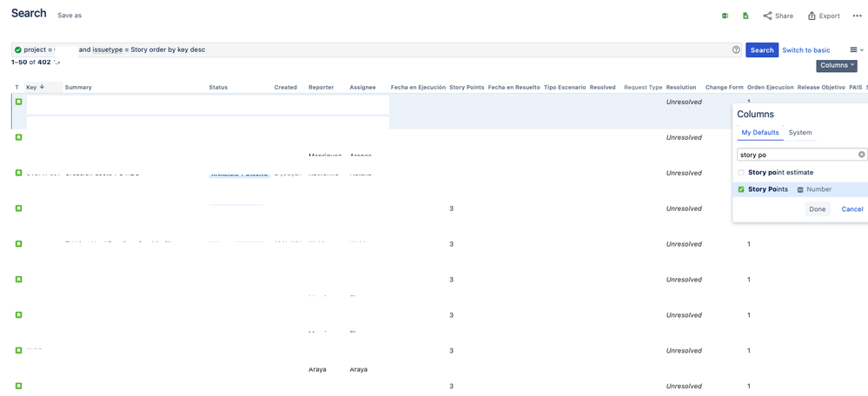Click the Number field type icon
The height and width of the screenshot is (396, 868).
coord(800,189)
